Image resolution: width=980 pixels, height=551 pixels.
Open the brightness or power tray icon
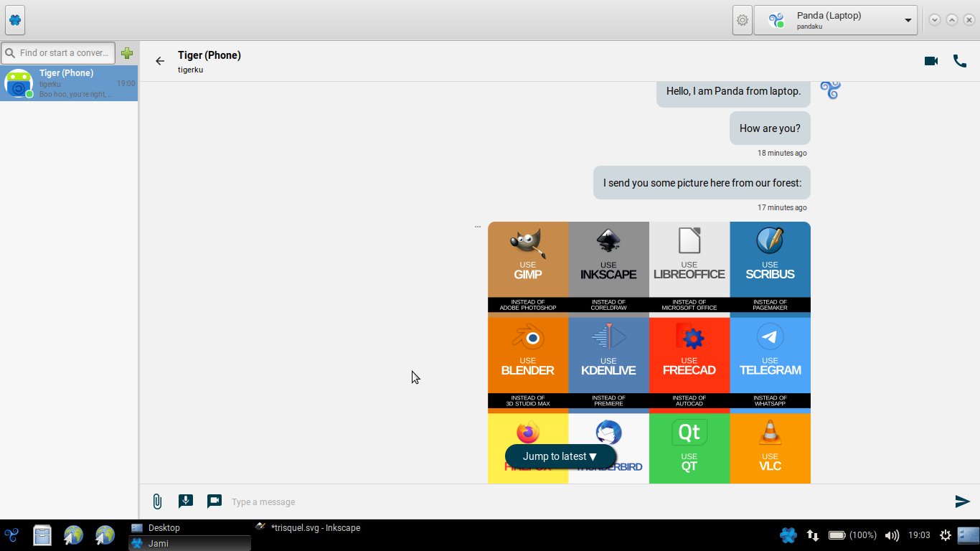pyautogui.click(x=946, y=535)
